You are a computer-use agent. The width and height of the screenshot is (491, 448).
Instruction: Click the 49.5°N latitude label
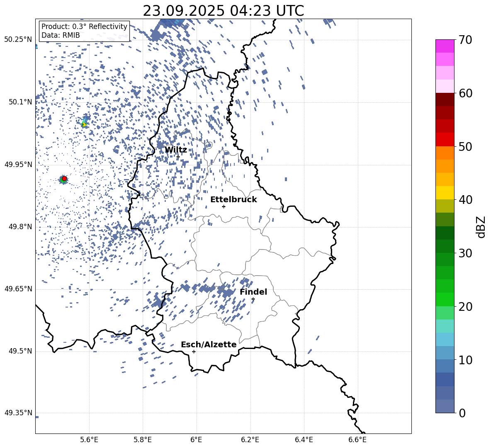click(x=20, y=351)
